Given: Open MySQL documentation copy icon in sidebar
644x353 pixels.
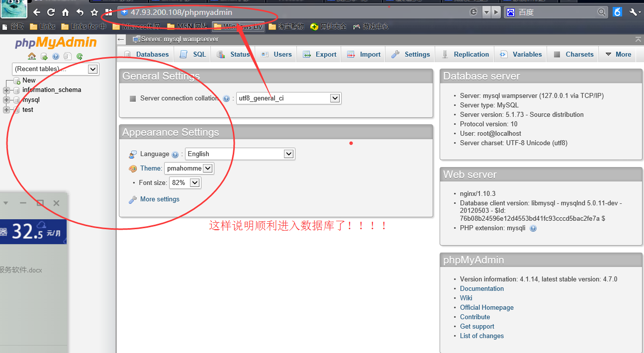Looking at the screenshot, I should pyautogui.click(x=68, y=56).
